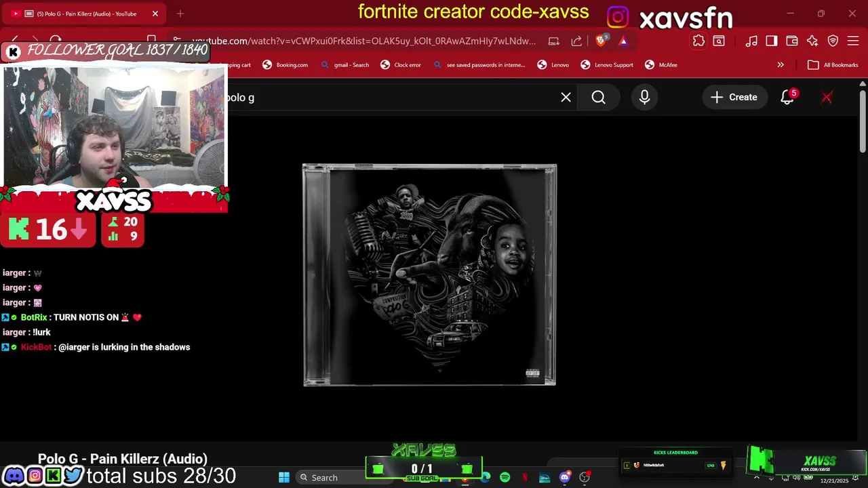Click the Polo G - Pain Killerz (Audio) caption
The height and width of the screenshot is (488, 868).
[123, 459]
